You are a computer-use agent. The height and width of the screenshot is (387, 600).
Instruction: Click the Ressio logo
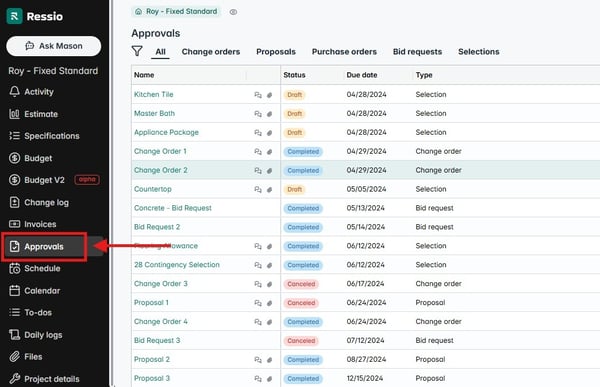(34, 16)
